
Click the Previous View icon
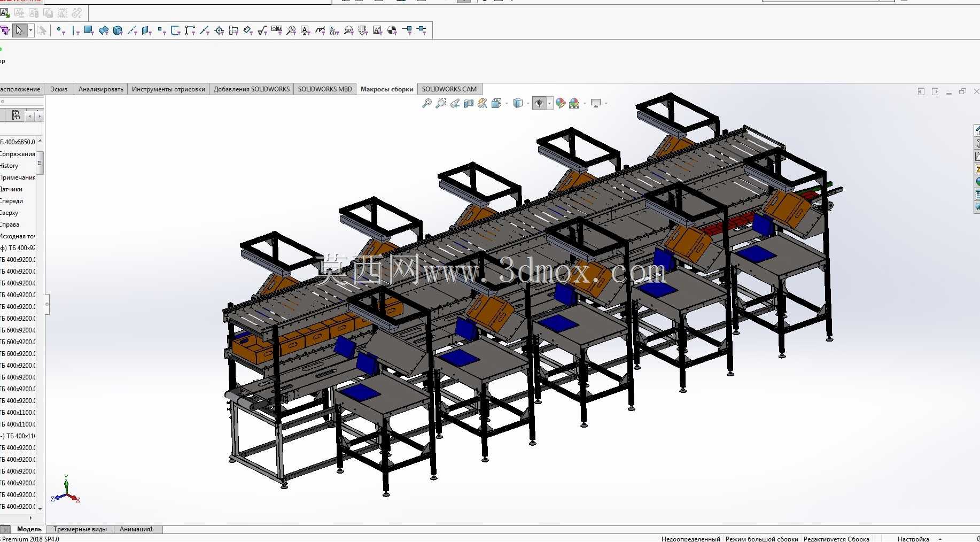coord(455,103)
